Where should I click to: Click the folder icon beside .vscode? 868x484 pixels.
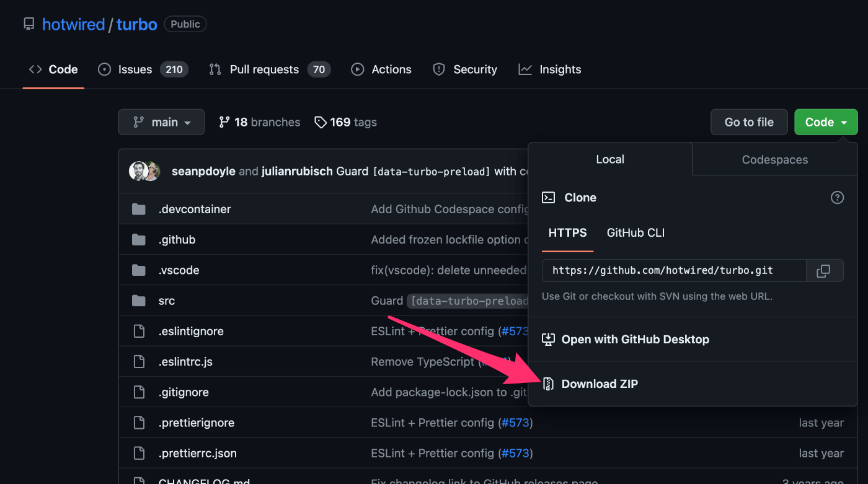point(139,270)
